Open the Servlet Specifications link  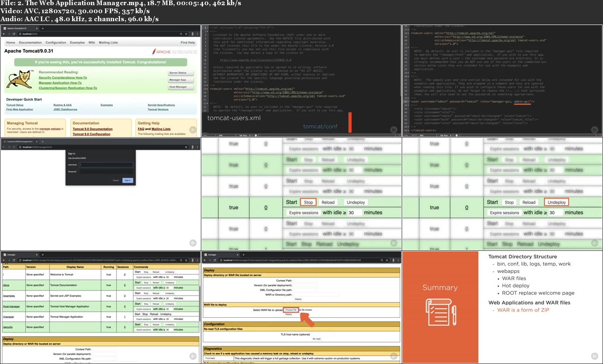tap(161, 105)
